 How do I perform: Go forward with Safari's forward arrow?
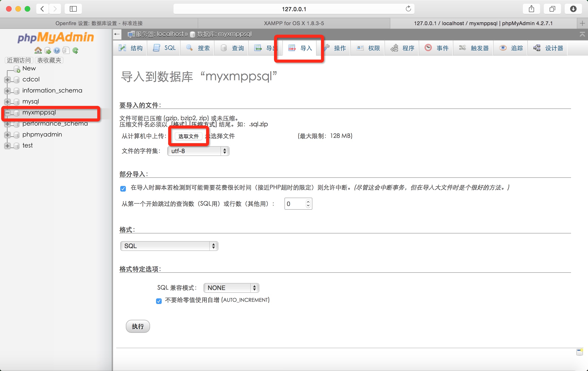coord(55,9)
